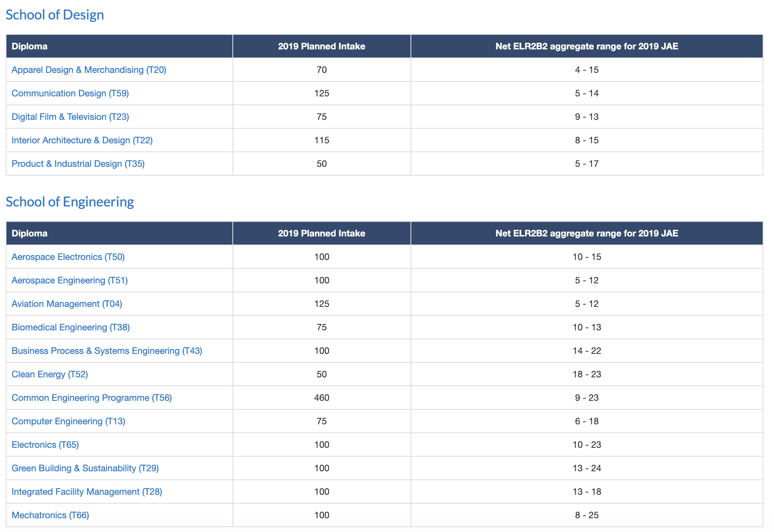Screen dimensions: 774x532
Task: Go to Biomedical Engineering (T38)
Action: 70,328
